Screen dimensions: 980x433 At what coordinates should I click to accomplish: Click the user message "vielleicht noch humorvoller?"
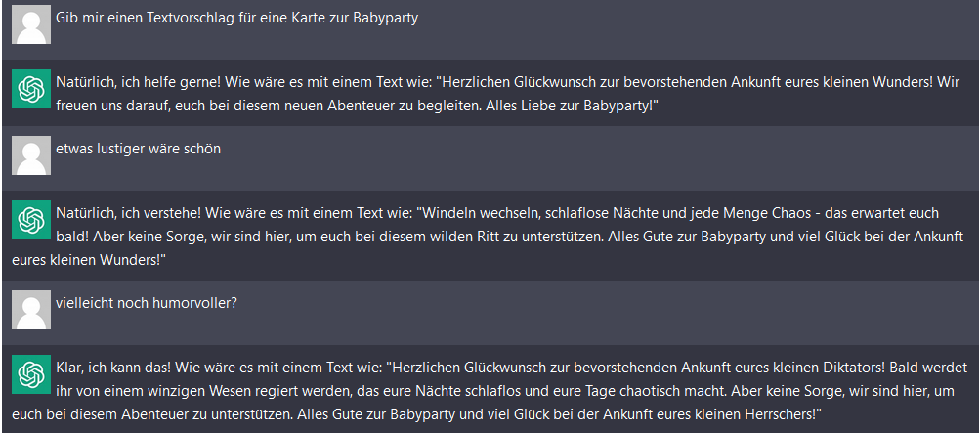[147, 302]
